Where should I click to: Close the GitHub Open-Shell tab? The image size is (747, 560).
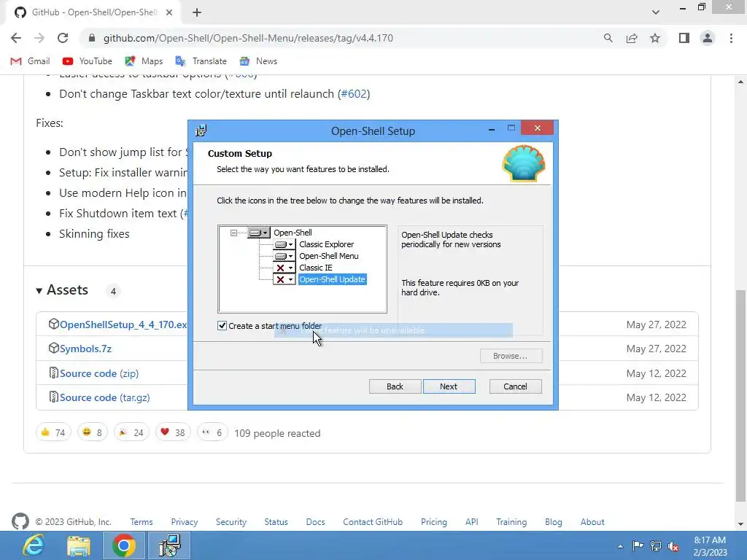[169, 12]
